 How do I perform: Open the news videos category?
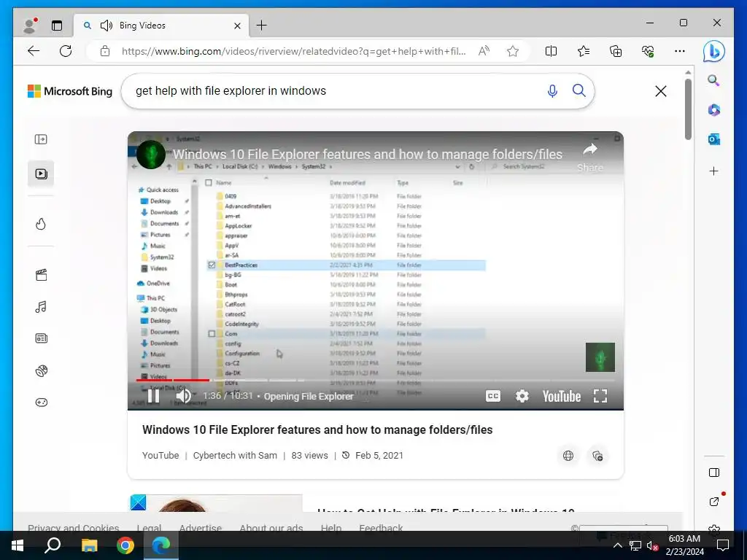point(41,338)
